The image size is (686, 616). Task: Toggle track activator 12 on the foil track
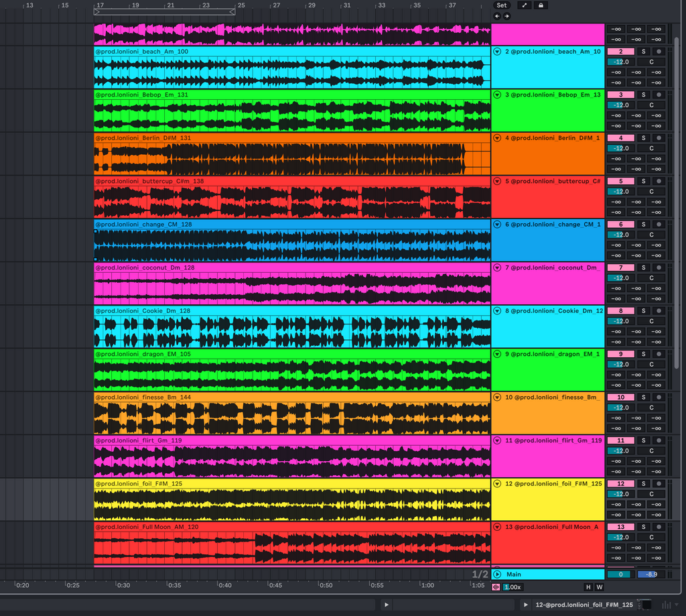[x=620, y=483]
